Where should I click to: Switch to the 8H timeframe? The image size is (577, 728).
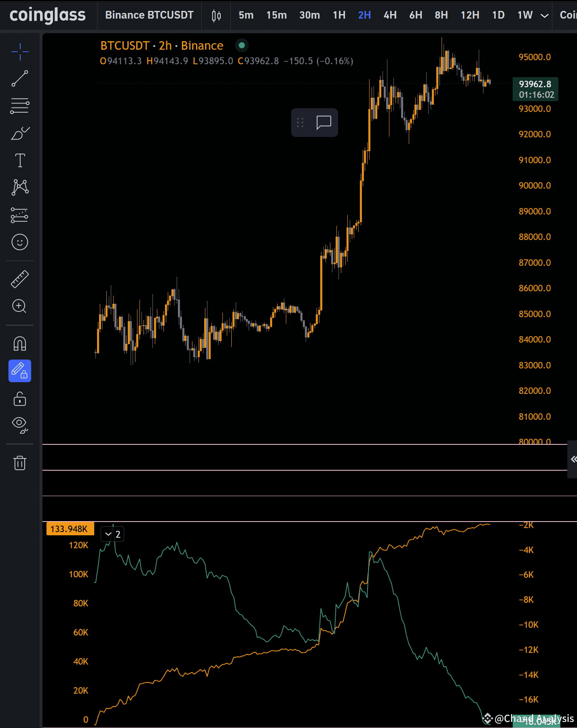click(442, 15)
